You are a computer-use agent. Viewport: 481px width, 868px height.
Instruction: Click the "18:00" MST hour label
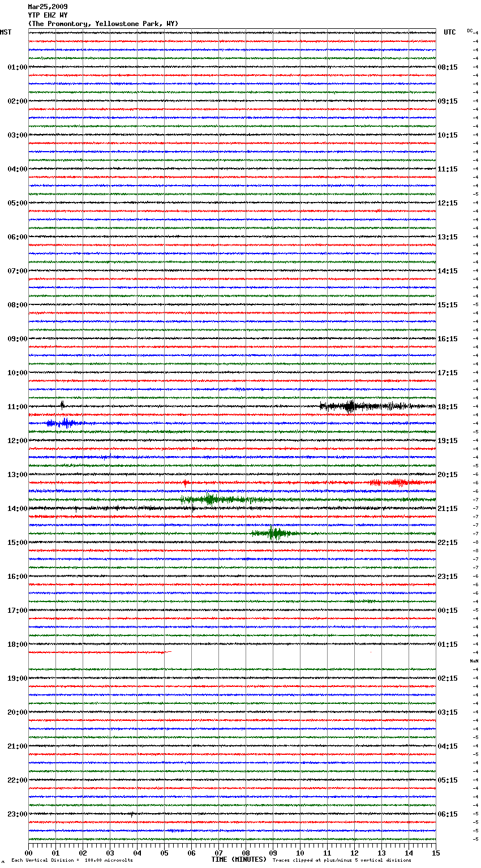18,644
